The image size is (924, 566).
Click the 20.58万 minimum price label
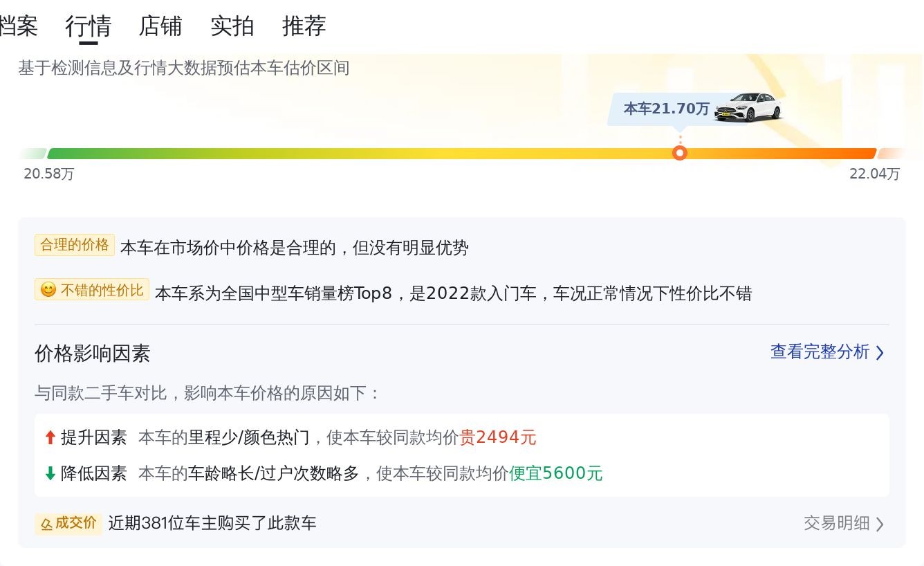(x=48, y=174)
